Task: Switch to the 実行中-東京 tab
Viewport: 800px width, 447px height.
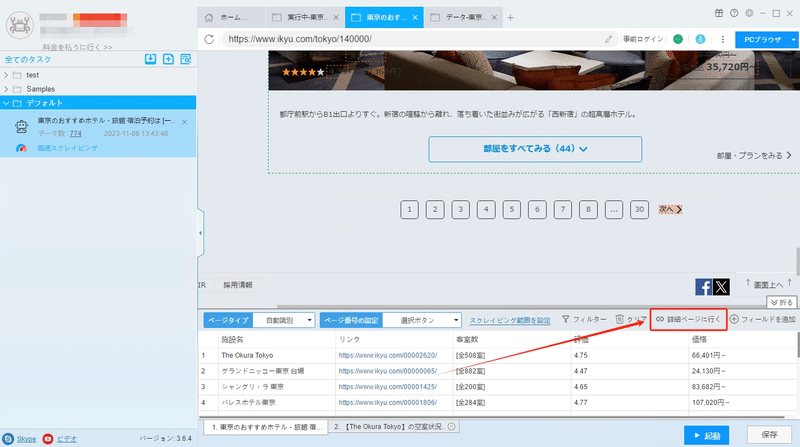Action: (x=305, y=17)
